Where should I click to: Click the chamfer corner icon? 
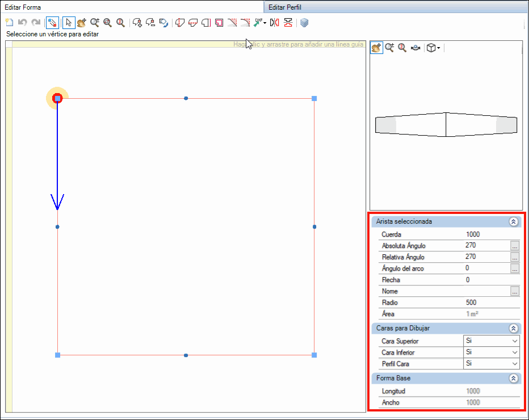(232, 23)
